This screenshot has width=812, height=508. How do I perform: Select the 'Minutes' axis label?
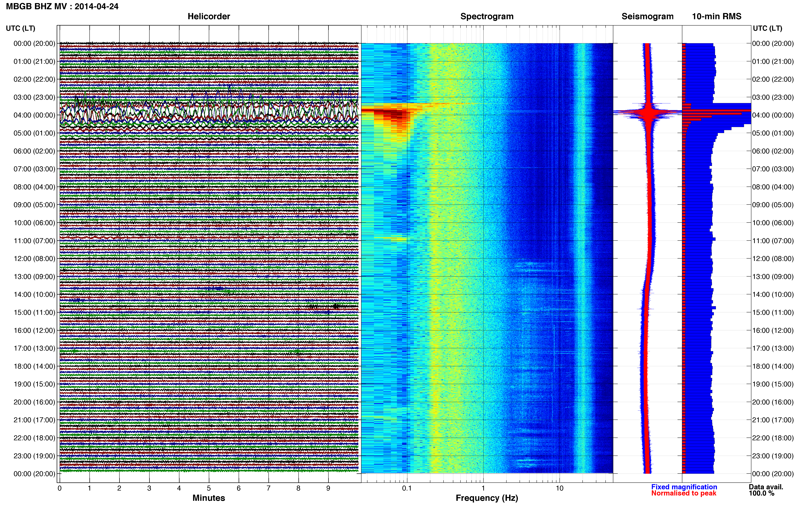coord(209,498)
